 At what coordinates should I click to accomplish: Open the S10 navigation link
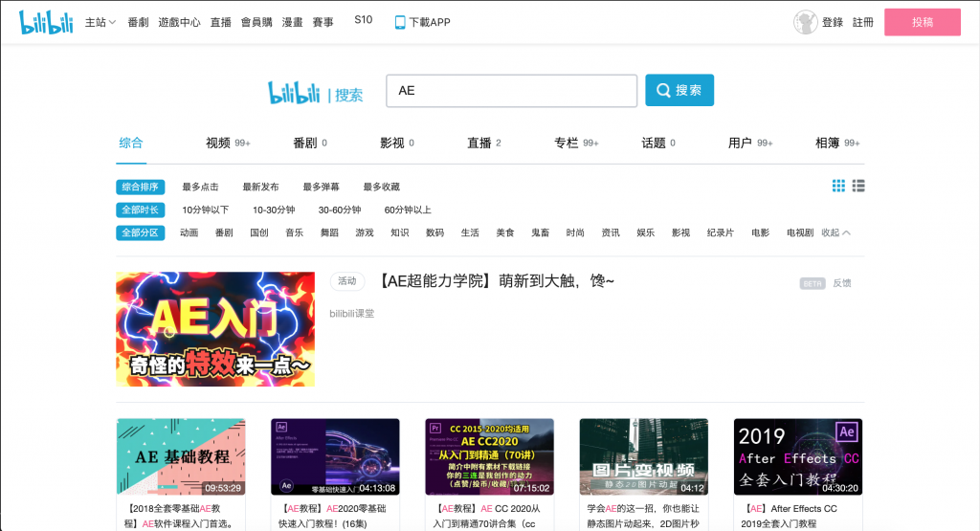tap(363, 20)
